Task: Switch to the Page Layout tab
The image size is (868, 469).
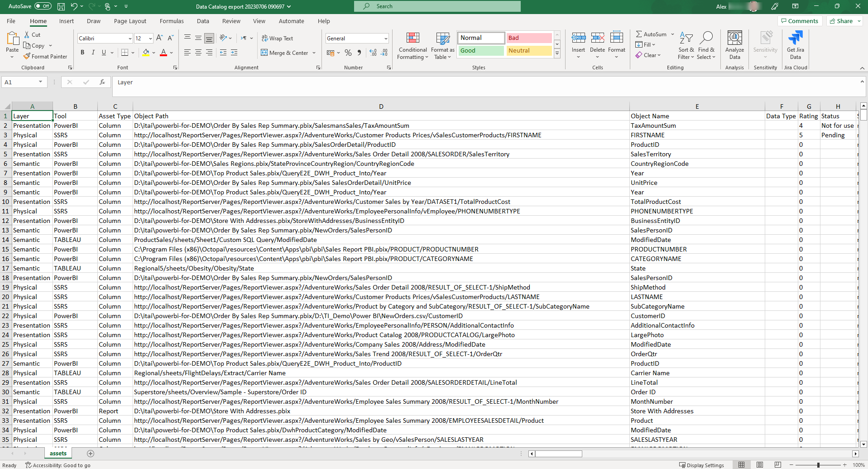Action: coord(130,21)
